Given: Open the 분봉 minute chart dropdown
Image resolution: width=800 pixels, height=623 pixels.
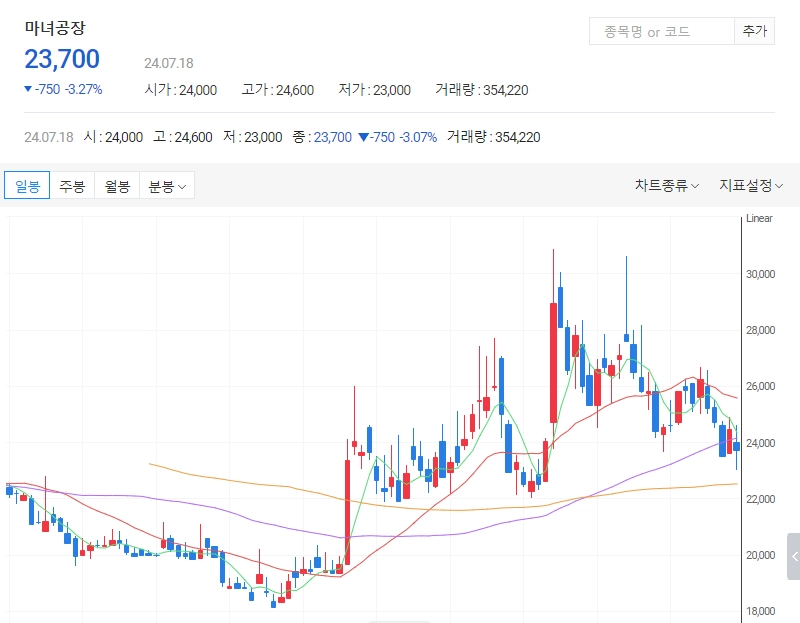Looking at the screenshot, I should (167, 185).
